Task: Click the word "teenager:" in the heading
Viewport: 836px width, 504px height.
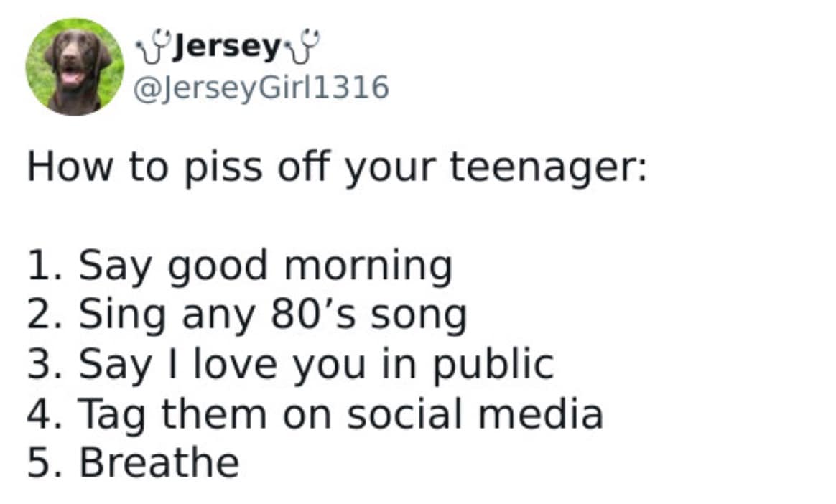Action: click(548, 168)
